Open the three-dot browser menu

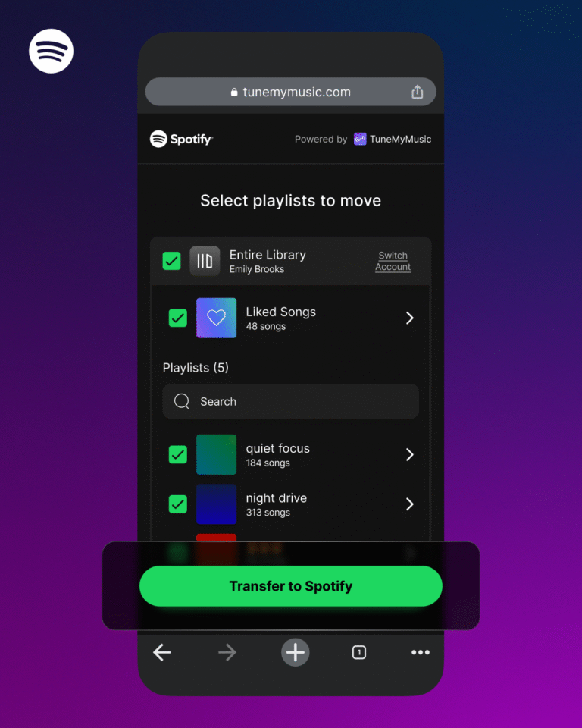(420, 652)
